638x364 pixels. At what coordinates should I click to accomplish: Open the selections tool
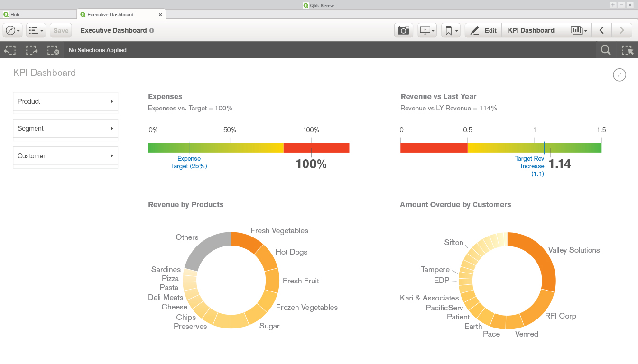pyautogui.click(x=628, y=50)
